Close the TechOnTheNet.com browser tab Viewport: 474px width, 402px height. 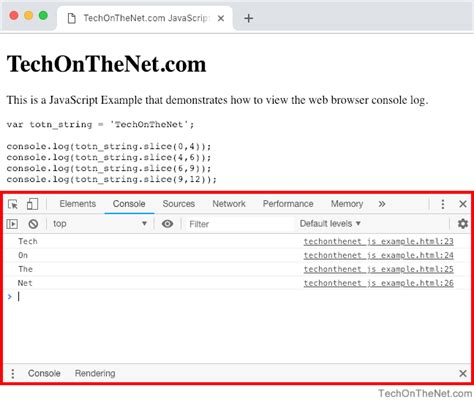(x=221, y=19)
